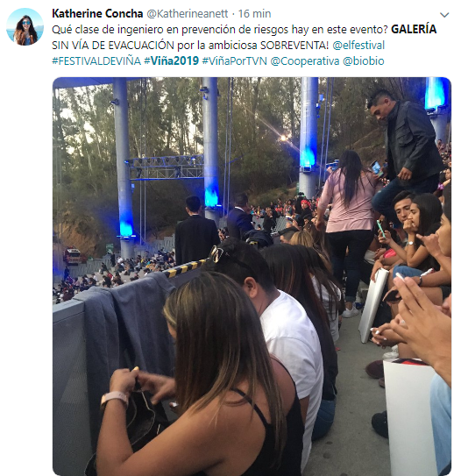Open Katherine Concha's profile avatar
Image resolution: width=454 pixels, height=476 pixels.
[x=25, y=26]
